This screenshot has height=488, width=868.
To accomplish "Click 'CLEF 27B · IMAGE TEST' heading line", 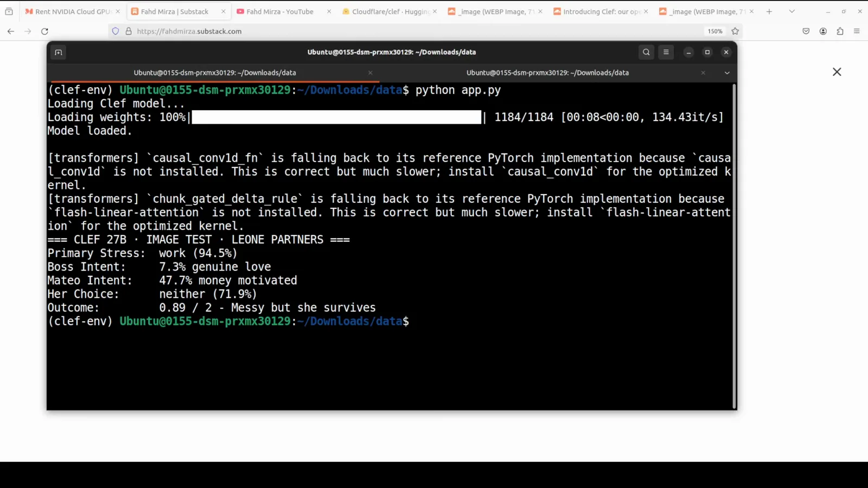I will 199,240.
